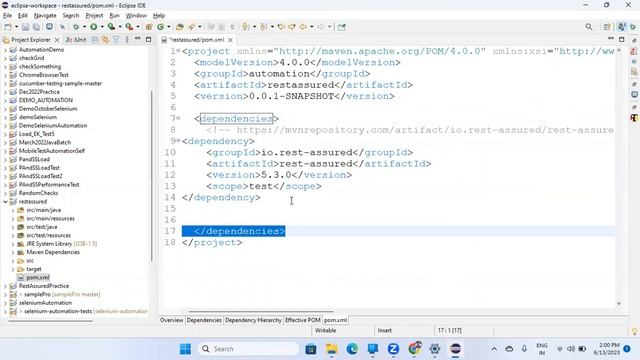Click the Open Type folder icon
The height and width of the screenshot is (360, 640).
pos(180,27)
